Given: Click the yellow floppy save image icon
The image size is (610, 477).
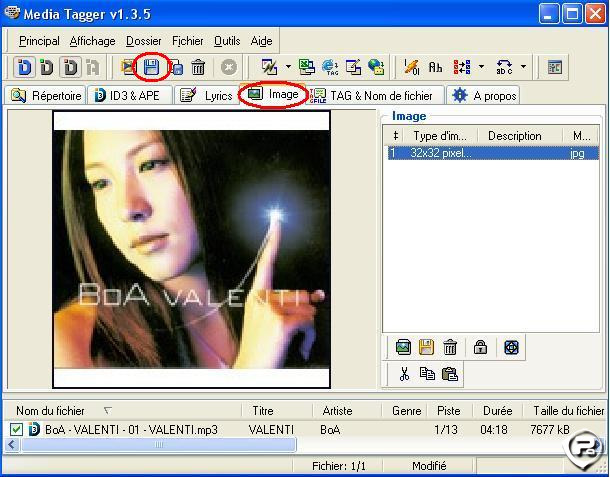Looking at the screenshot, I should (426, 347).
